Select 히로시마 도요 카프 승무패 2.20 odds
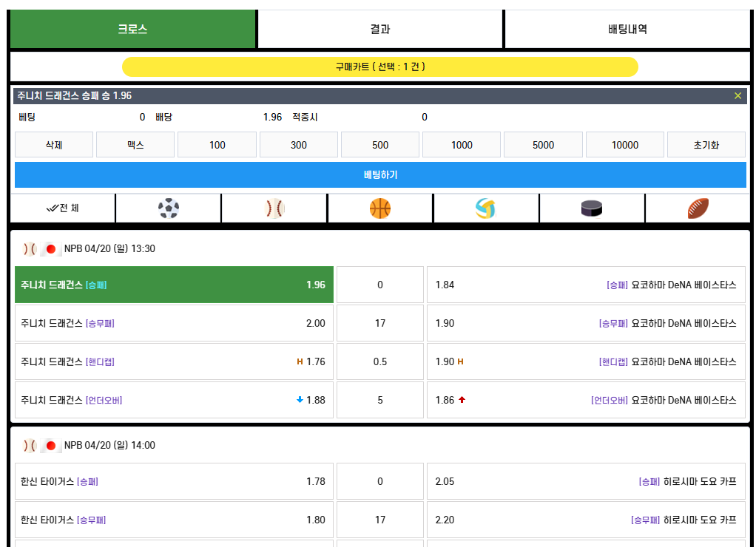756x547 pixels. click(x=586, y=520)
